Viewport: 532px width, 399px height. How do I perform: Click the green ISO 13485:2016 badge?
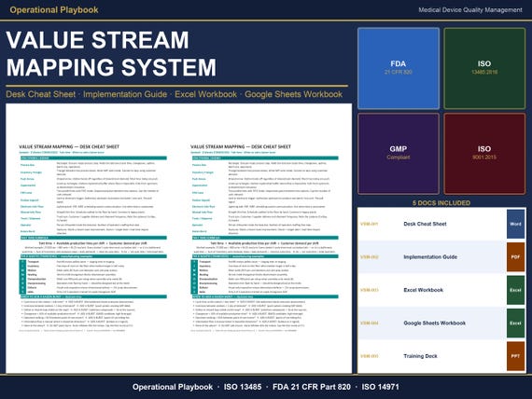pyautogui.click(x=484, y=68)
